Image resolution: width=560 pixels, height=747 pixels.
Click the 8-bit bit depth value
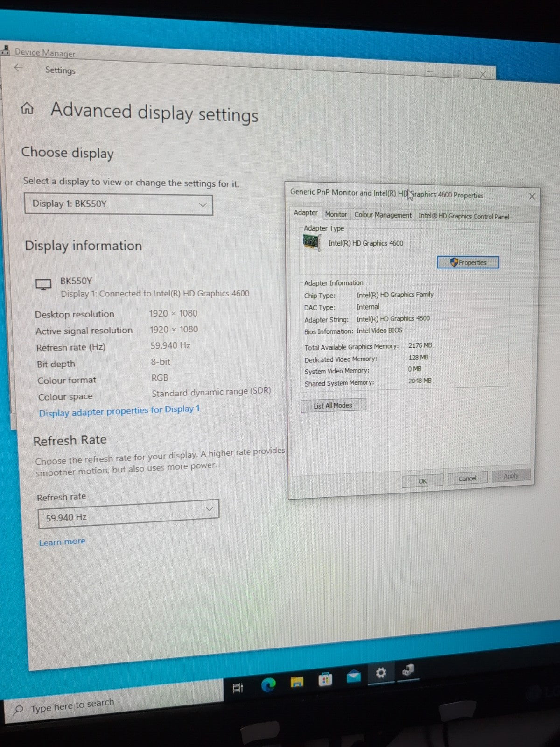160,362
